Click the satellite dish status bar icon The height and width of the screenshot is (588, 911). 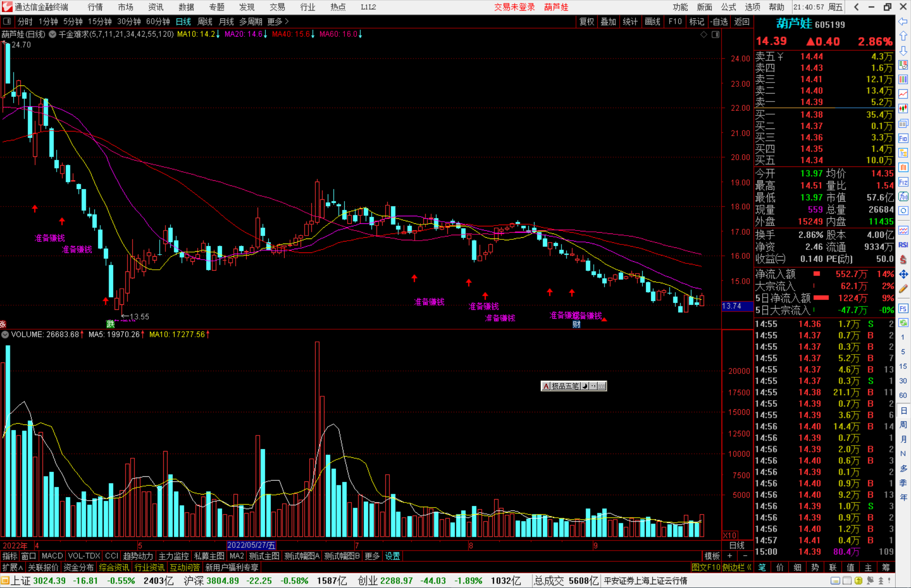870,581
